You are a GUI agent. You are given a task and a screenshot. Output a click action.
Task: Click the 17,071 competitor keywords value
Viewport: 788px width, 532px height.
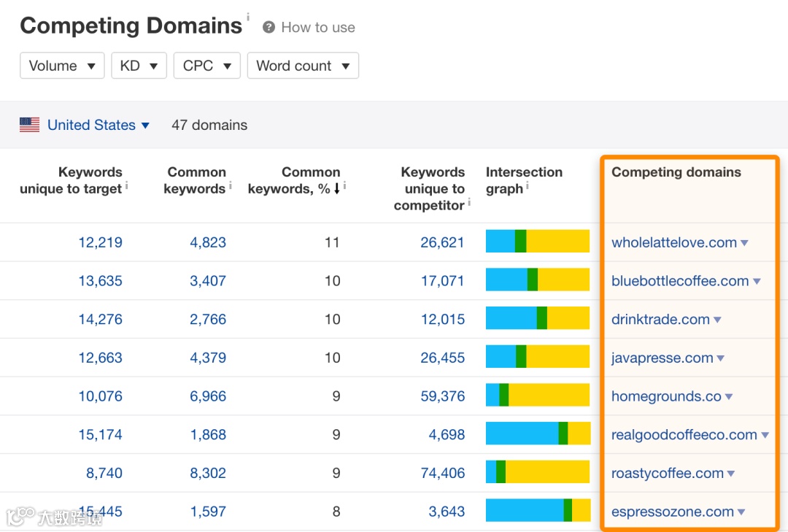[x=442, y=280]
